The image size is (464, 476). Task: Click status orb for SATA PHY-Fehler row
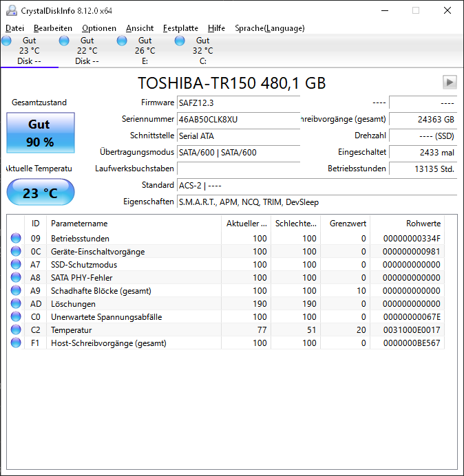[x=16, y=277]
